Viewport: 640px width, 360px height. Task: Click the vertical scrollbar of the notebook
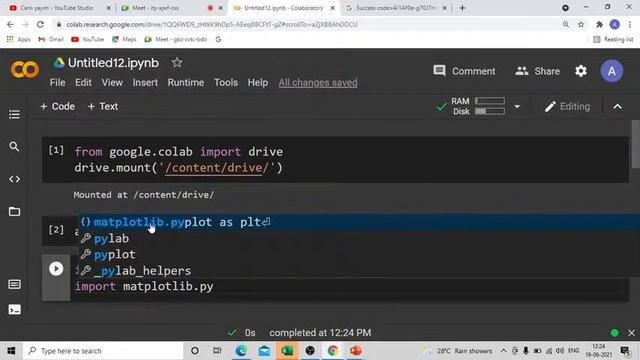click(x=636, y=144)
